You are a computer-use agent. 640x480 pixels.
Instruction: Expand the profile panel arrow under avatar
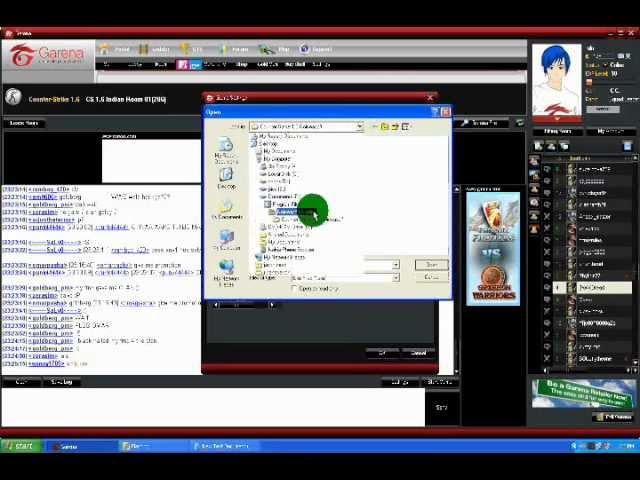click(x=557, y=119)
